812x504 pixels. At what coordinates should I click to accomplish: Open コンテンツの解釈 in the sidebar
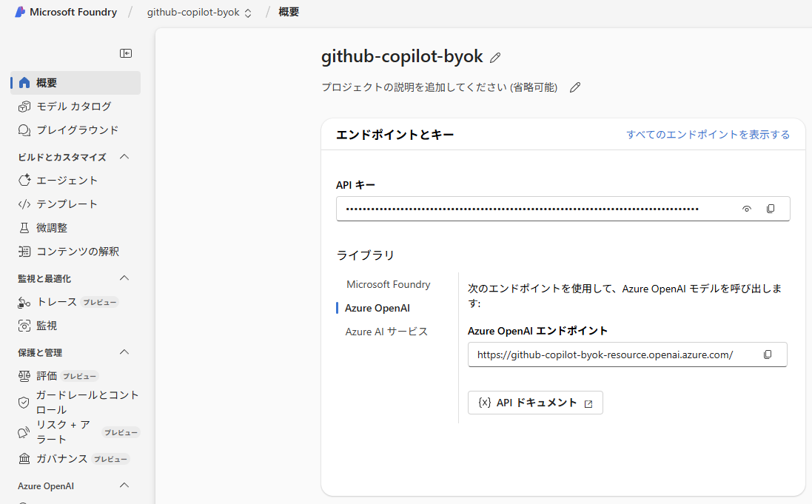75,251
